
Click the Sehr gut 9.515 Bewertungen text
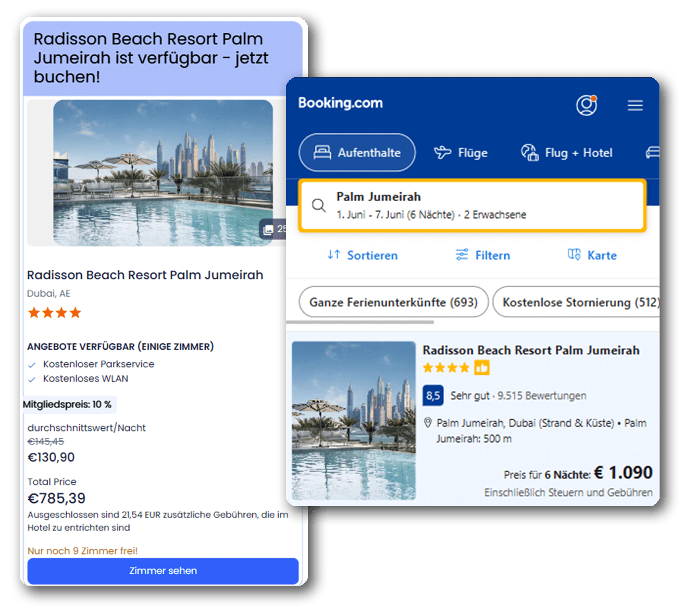coord(518,396)
